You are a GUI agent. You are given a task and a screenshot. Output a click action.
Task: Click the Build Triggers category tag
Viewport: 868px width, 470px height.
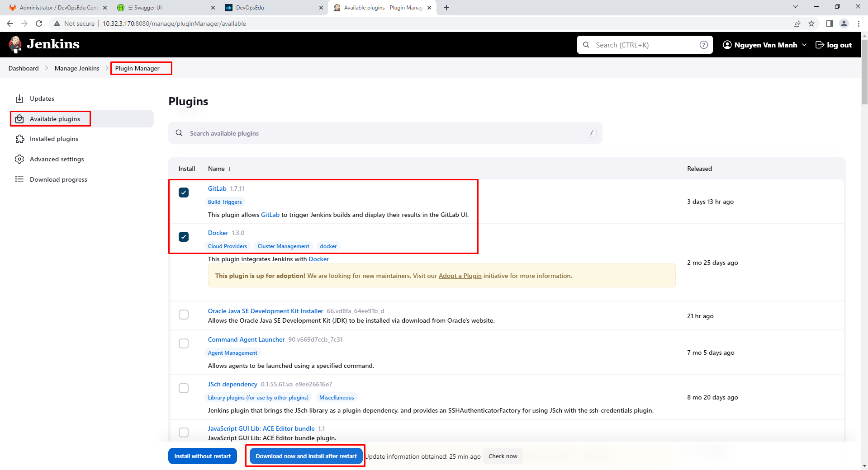point(225,202)
